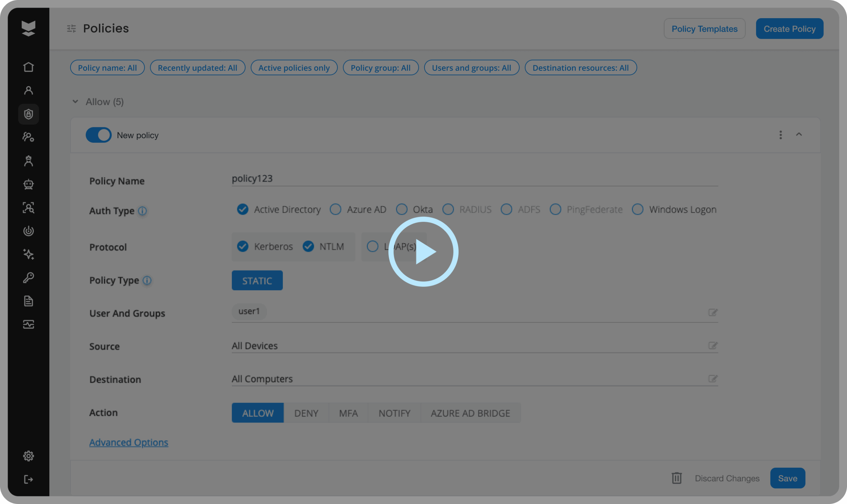Open the Policy group: All filter

(380, 67)
